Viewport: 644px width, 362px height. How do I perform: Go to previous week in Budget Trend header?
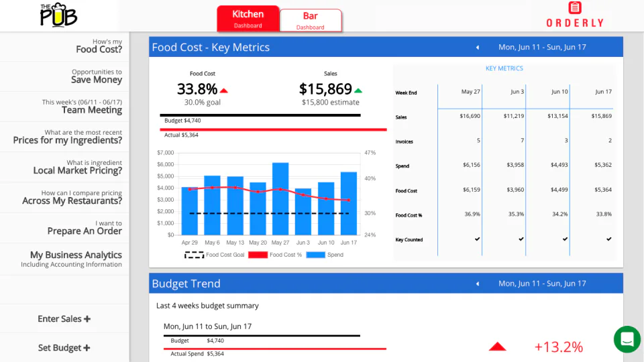click(477, 284)
